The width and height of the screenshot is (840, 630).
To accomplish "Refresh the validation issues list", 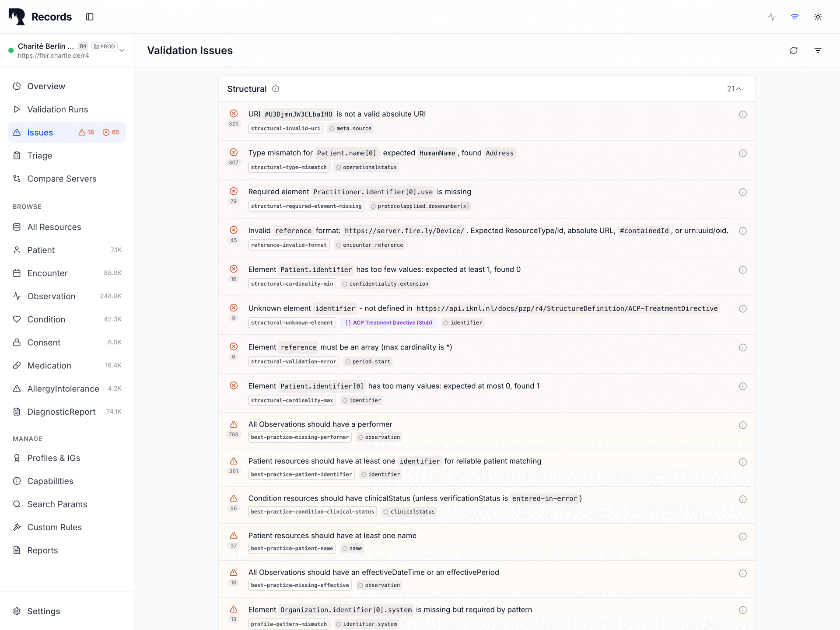I will [x=794, y=50].
